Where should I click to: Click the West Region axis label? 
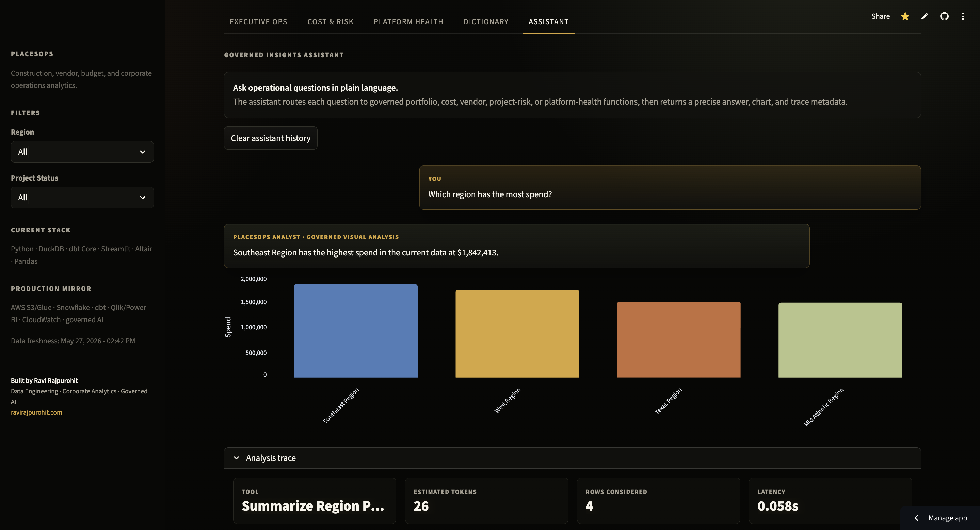pyautogui.click(x=507, y=401)
